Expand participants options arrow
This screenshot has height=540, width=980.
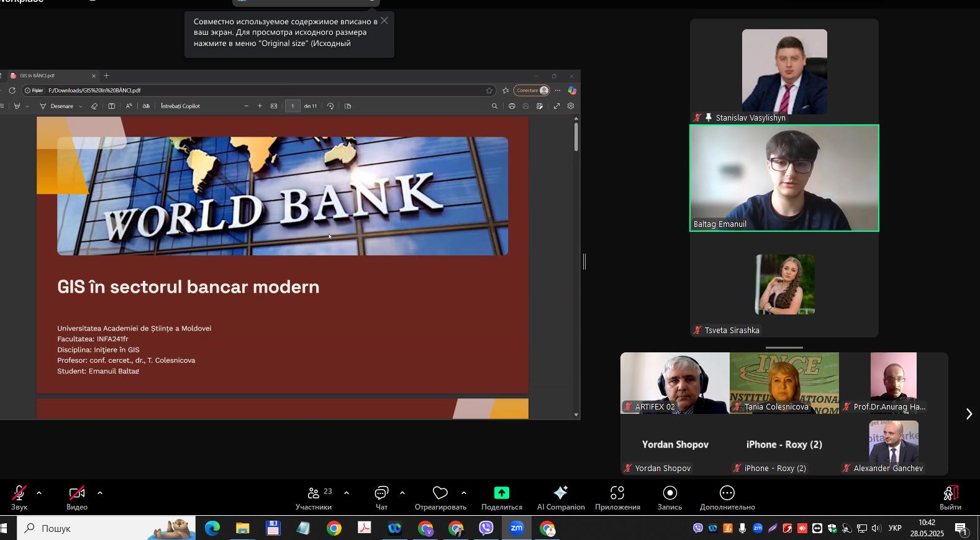347,493
